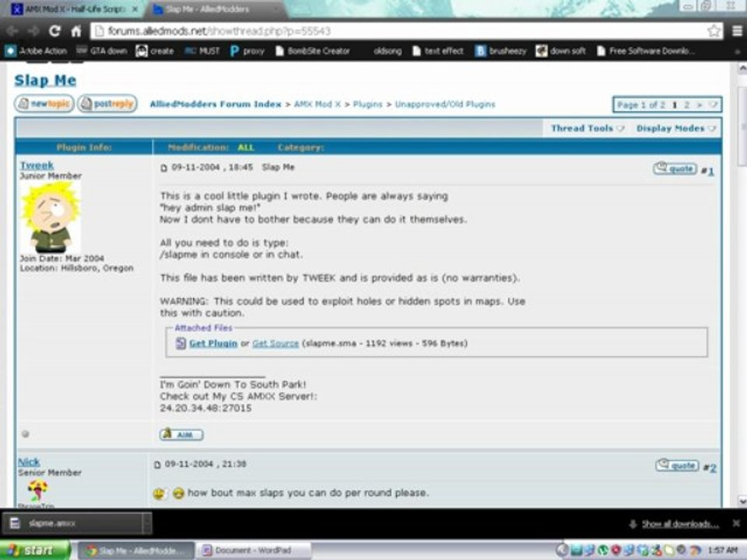Reload the page with the refresh icon

click(54, 31)
